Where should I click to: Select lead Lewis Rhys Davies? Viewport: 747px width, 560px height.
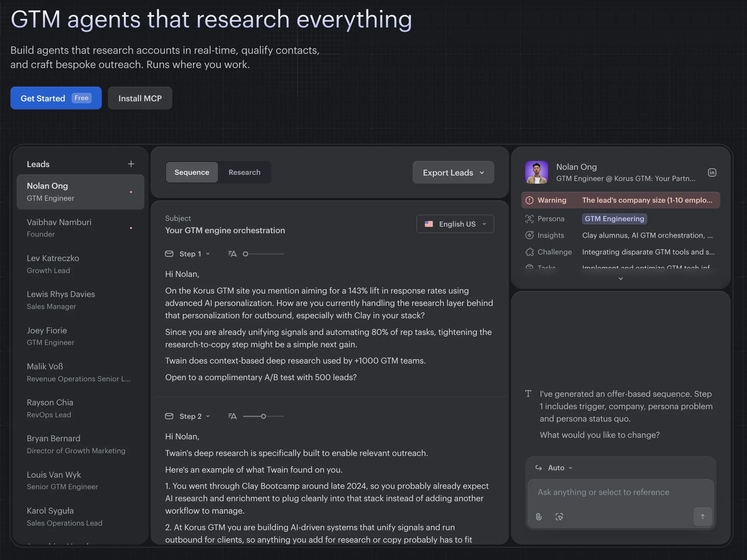coord(81,300)
